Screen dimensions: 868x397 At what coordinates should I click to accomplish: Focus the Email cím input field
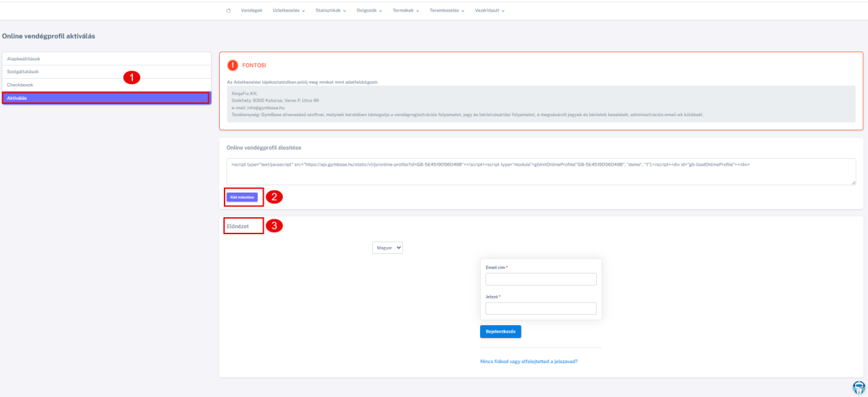pyautogui.click(x=541, y=279)
